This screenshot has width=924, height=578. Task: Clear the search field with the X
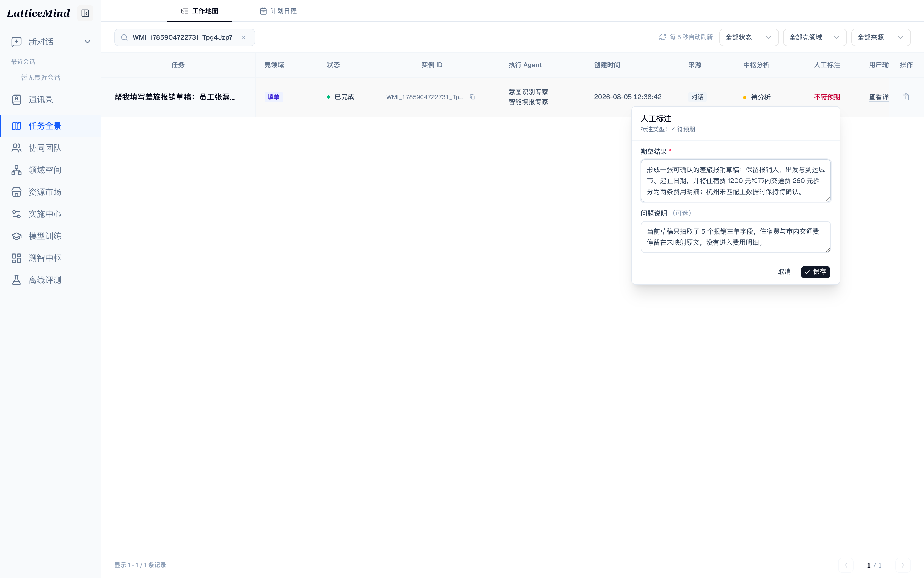244,37
